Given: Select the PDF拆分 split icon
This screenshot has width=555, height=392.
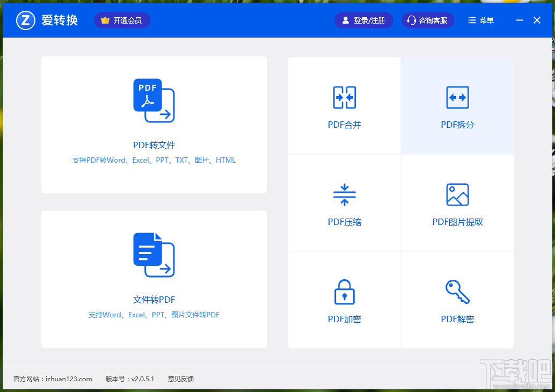Looking at the screenshot, I should [457, 97].
